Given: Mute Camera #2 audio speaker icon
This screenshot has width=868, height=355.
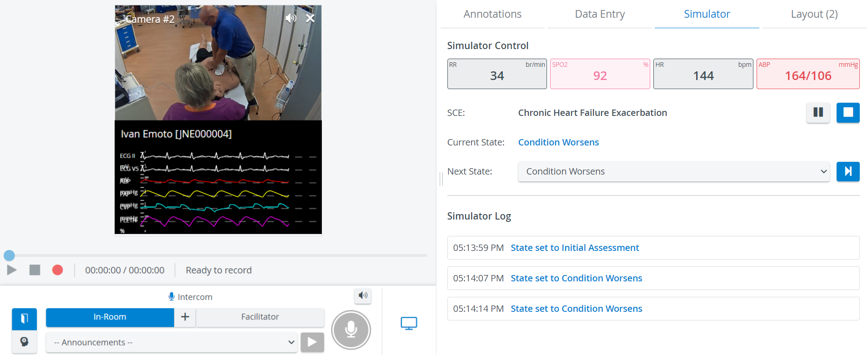Looking at the screenshot, I should [291, 18].
